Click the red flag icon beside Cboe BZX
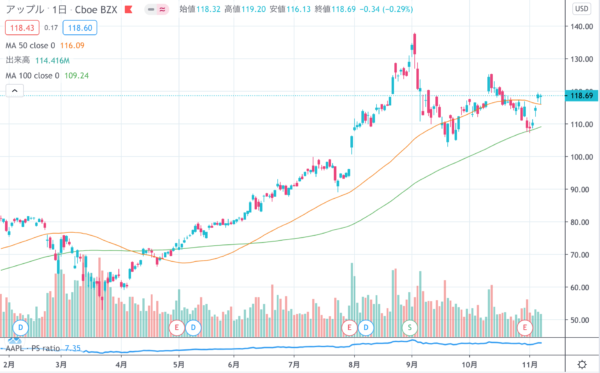600x373 pixels. [129, 10]
